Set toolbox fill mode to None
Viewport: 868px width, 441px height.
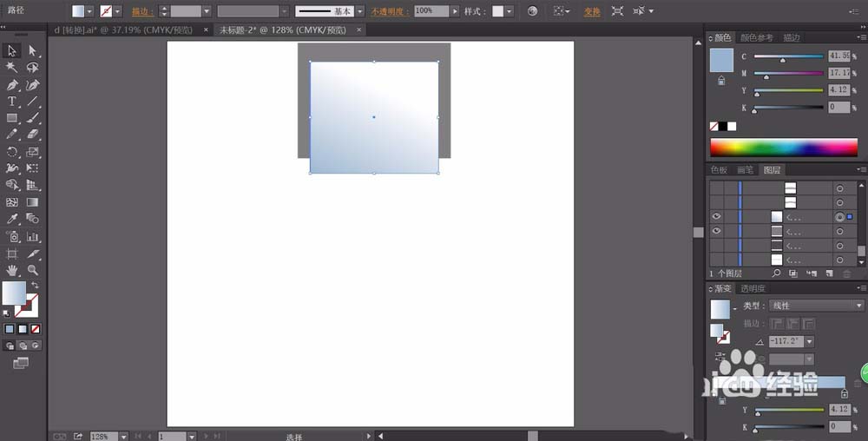coord(35,329)
